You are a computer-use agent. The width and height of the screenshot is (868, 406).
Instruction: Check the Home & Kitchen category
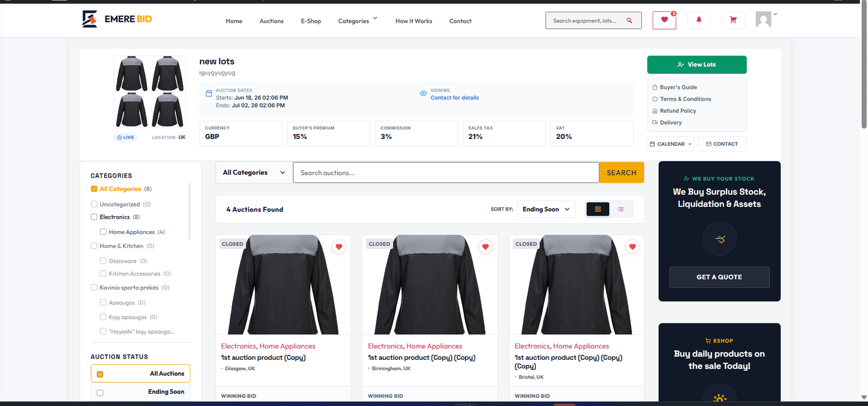(x=94, y=246)
